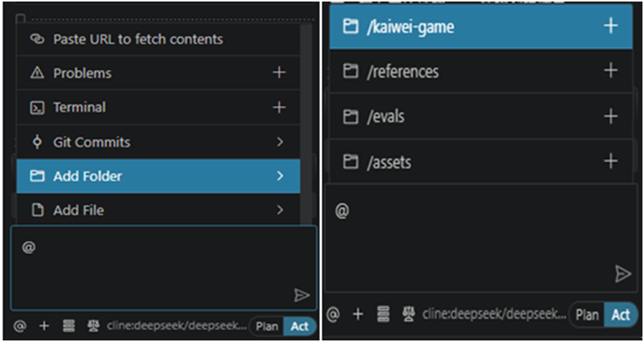Select Problems menu entry in left panel

158,73
